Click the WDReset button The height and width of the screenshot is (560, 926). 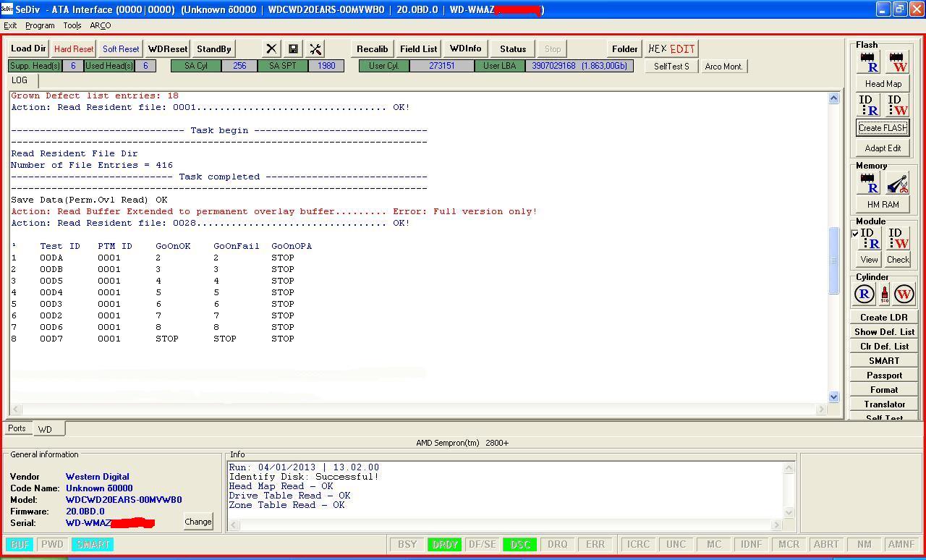click(x=168, y=48)
